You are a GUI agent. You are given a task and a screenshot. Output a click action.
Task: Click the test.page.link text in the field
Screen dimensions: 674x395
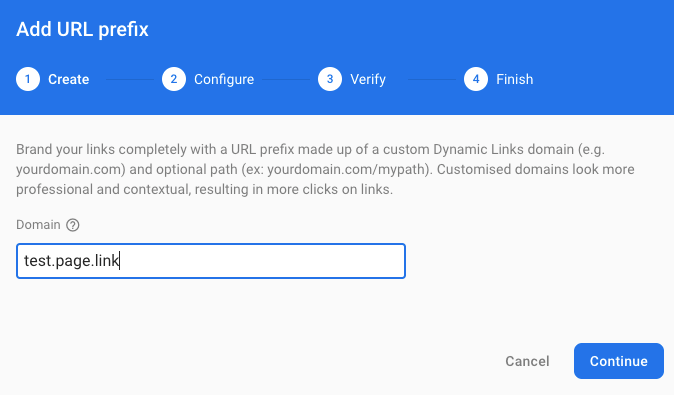[x=71, y=261]
